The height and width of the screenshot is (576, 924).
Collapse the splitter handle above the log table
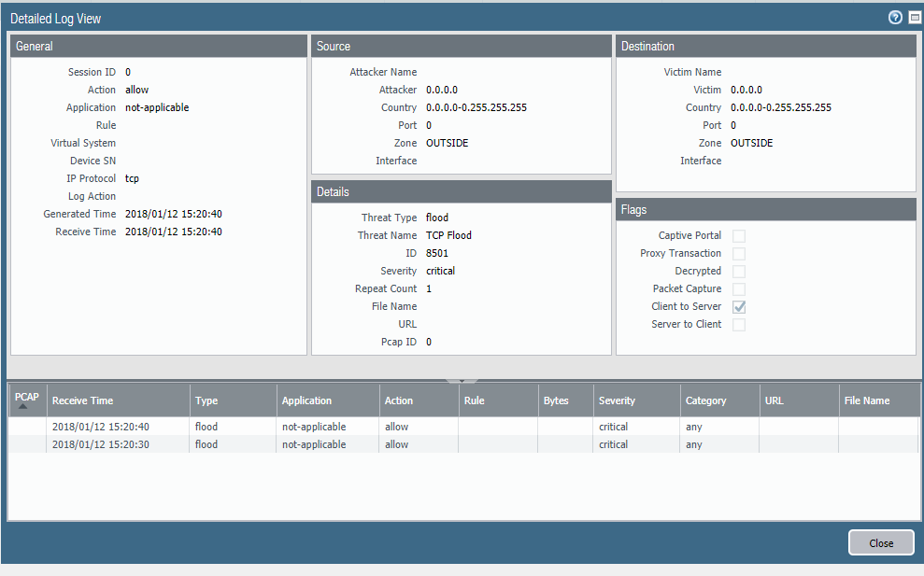pos(462,380)
